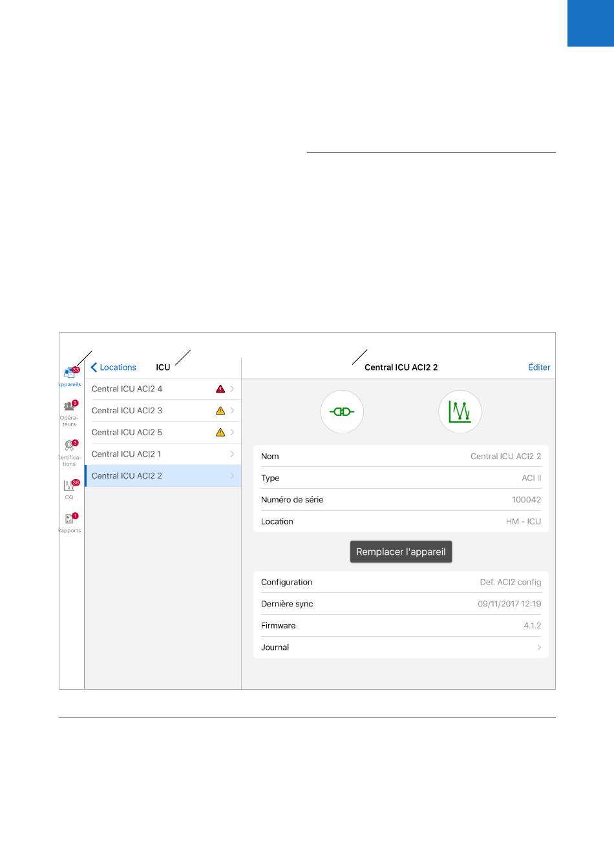This screenshot has height=868, width=614.
Task: Click yellow warning icon on ACI2 5
Action: tap(220, 433)
